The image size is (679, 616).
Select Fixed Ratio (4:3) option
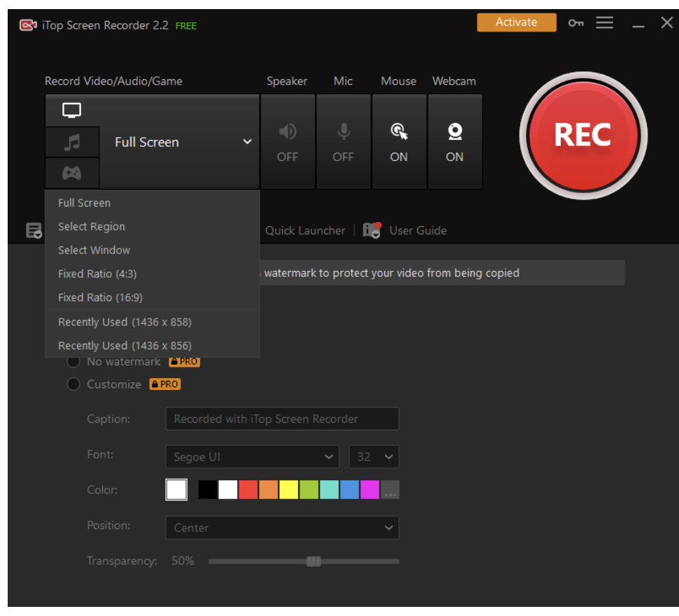point(153,274)
